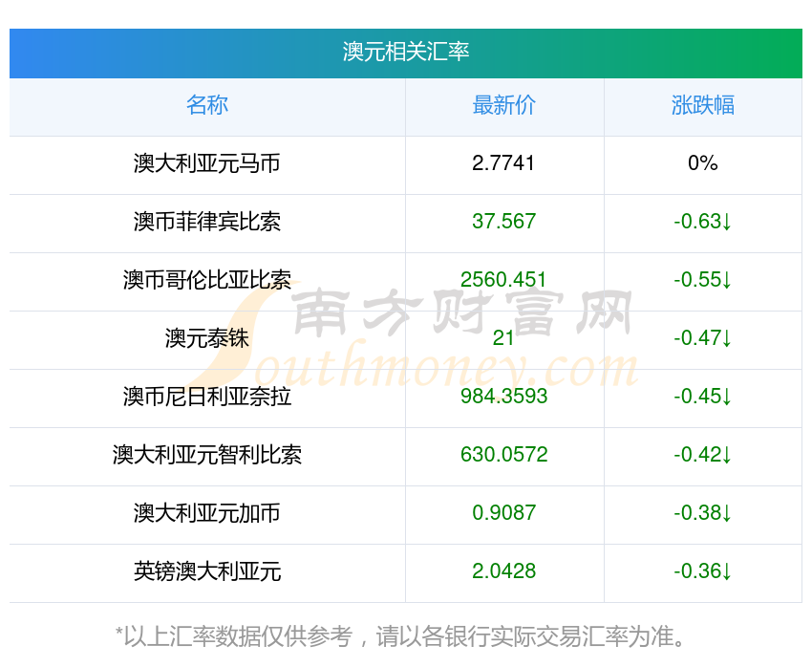Click the 37.567 price value

pos(503,222)
